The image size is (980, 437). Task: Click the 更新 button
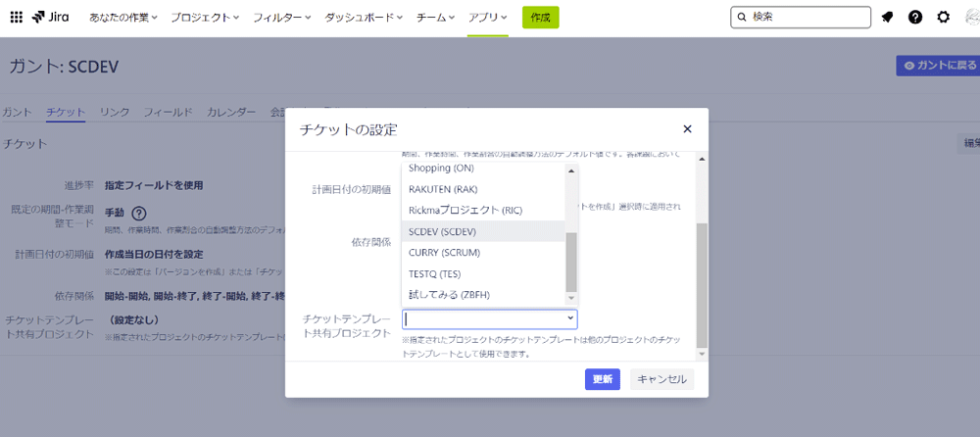603,379
